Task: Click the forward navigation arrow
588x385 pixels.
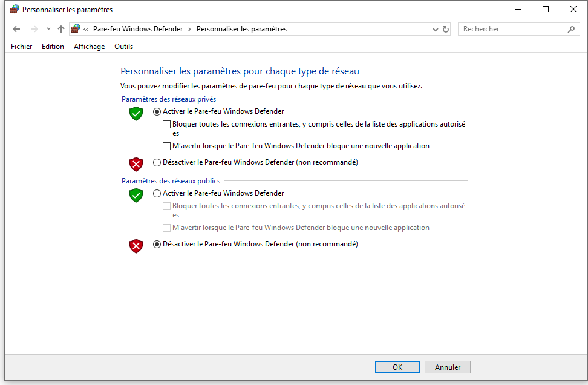Action: pyautogui.click(x=34, y=29)
